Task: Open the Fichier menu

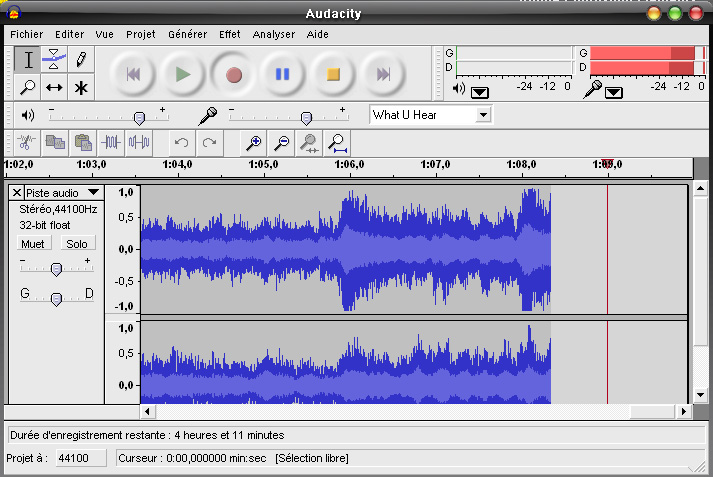Action: click(x=26, y=35)
